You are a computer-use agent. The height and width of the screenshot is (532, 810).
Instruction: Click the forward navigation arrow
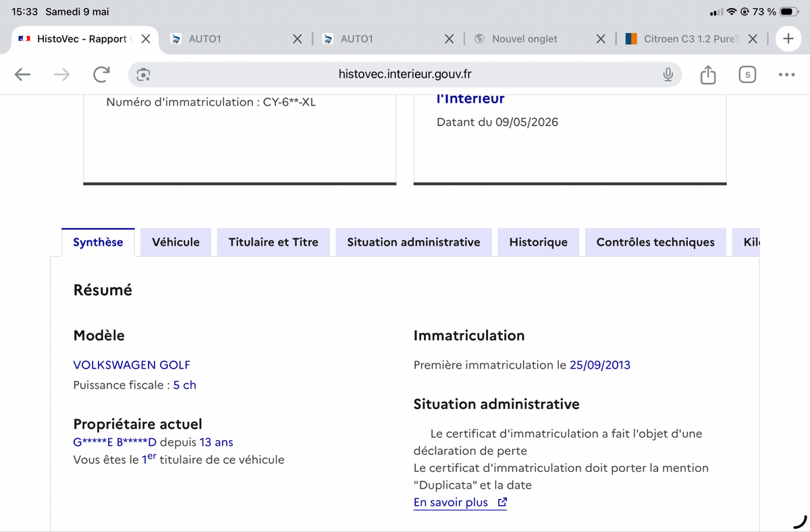pyautogui.click(x=62, y=75)
